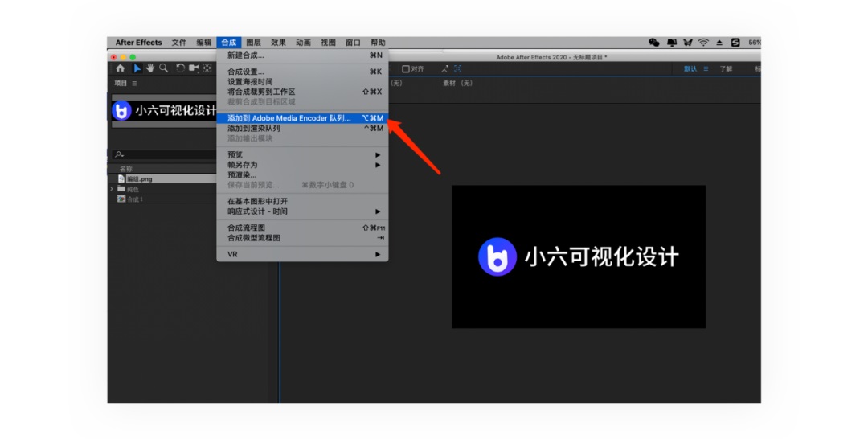Choose 添加到渲染队列
Screen dimensions: 868x439
click(x=302, y=128)
